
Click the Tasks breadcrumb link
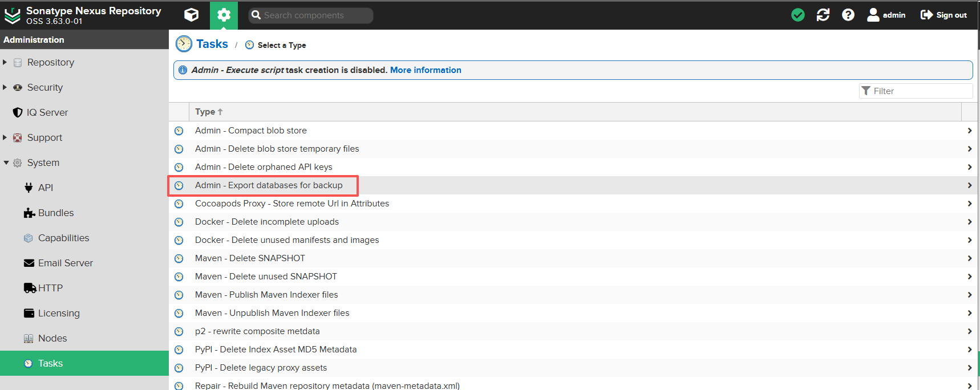coord(212,44)
